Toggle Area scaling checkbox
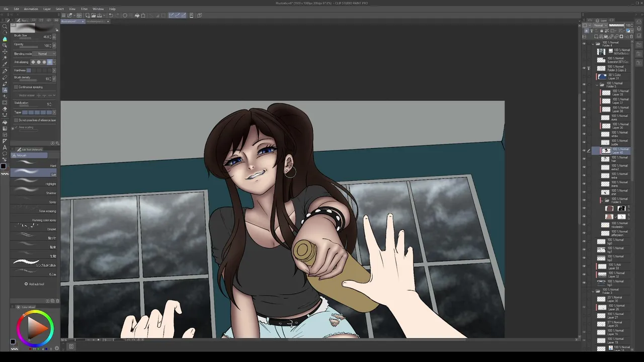 pyautogui.click(x=16, y=127)
